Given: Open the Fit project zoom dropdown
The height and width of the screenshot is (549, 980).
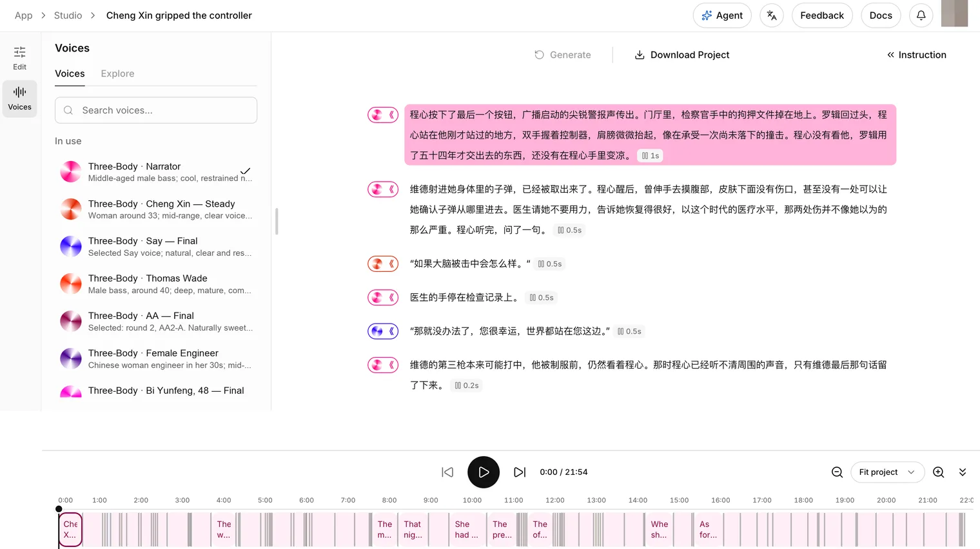Looking at the screenshot, I should pyautogui.click(x=887, y=472).
